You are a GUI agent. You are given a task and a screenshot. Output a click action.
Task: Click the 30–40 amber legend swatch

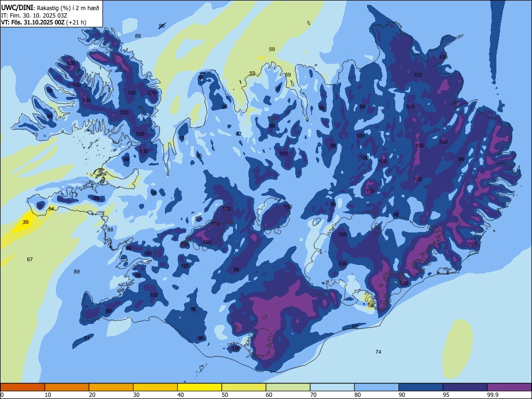click(155, 387)
